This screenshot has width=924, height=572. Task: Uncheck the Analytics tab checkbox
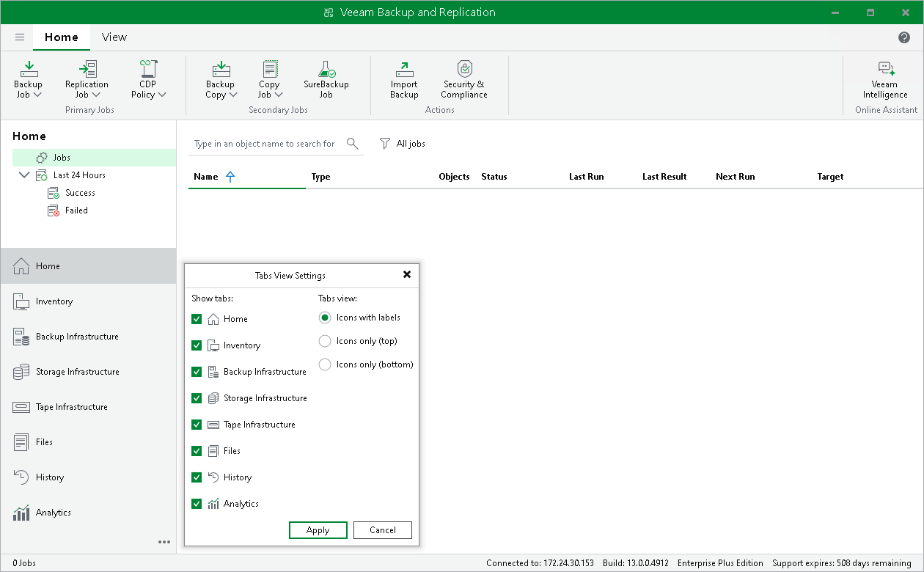[197, 504]
